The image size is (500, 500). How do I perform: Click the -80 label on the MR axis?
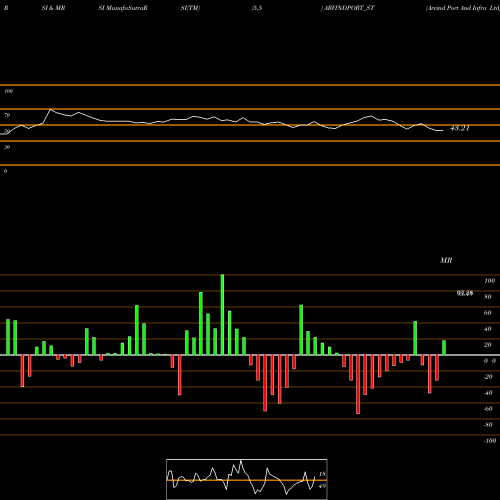click(488, 425)
